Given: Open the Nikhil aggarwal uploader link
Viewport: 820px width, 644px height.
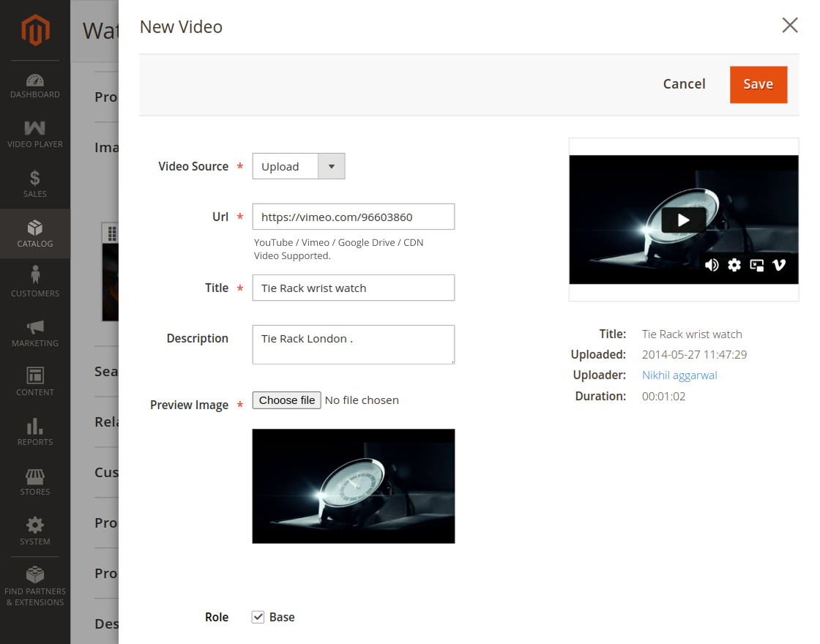Looking at the screenshot, I should pyautogui.click(x=679, y=375).
